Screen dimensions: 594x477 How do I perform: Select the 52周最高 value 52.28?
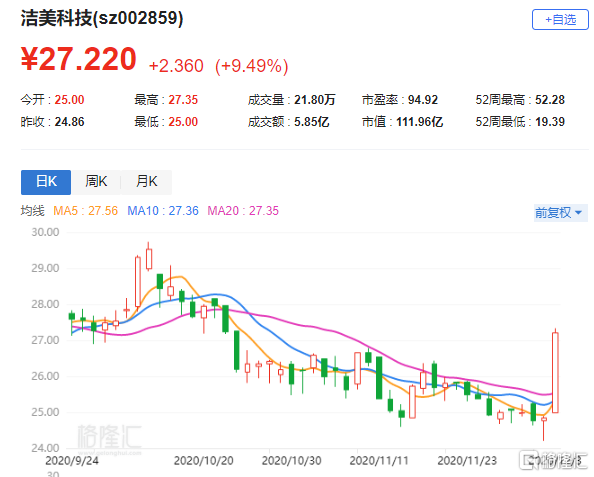(550, 100)
